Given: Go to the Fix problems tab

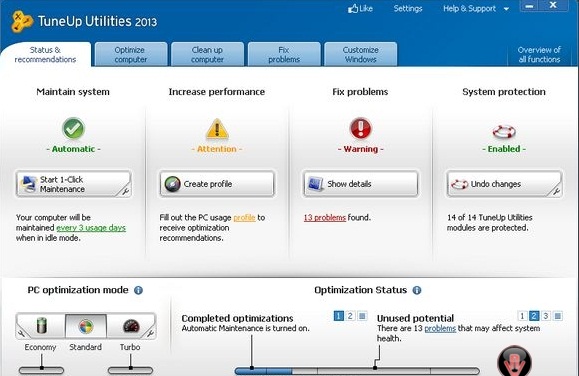Looking at the screenshot, I should click(284, 55).
